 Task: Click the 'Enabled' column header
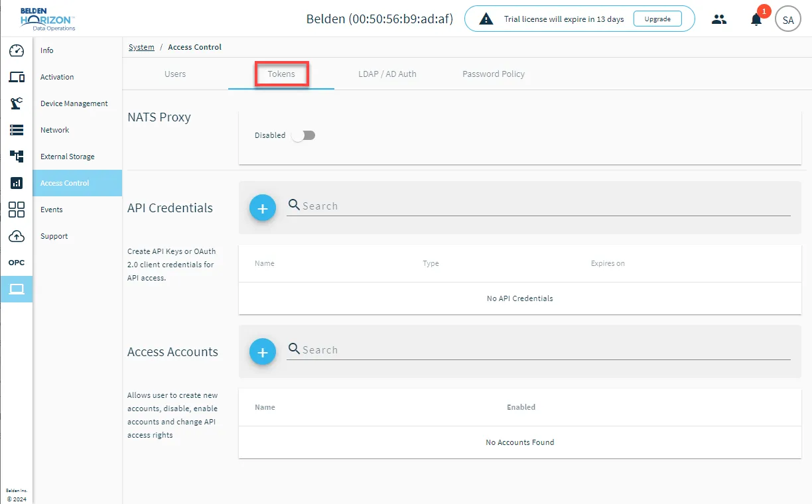521,407
